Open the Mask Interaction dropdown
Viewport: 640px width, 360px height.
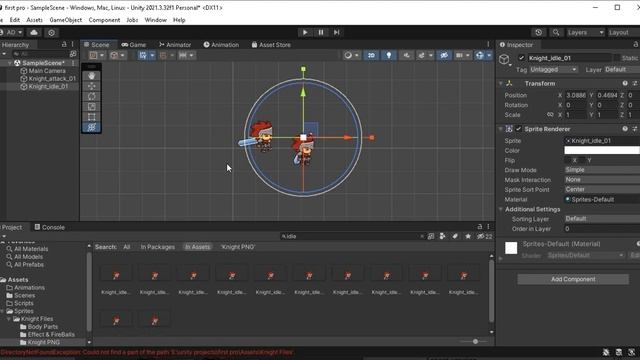[x=602, y=180]
